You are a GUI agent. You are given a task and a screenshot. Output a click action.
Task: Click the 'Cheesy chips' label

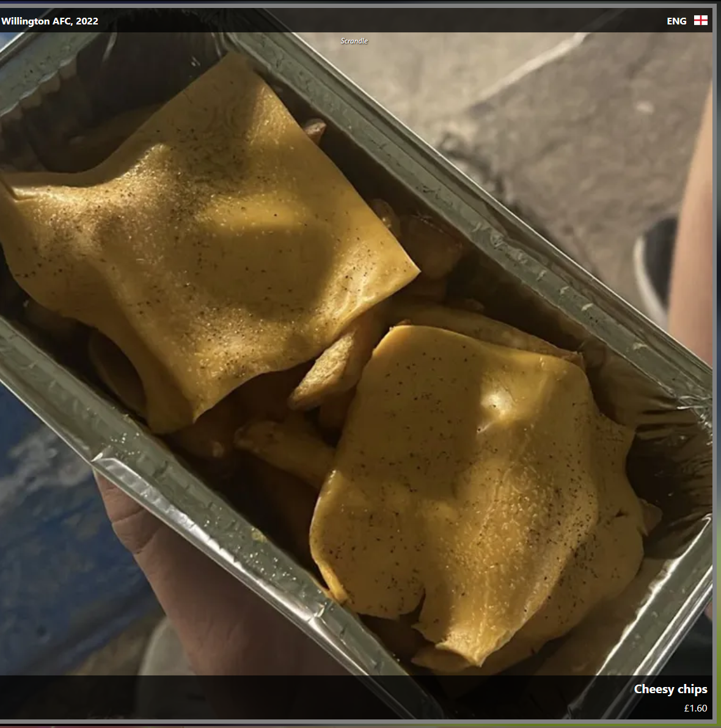pyautogui.click(x=670, y=689)
